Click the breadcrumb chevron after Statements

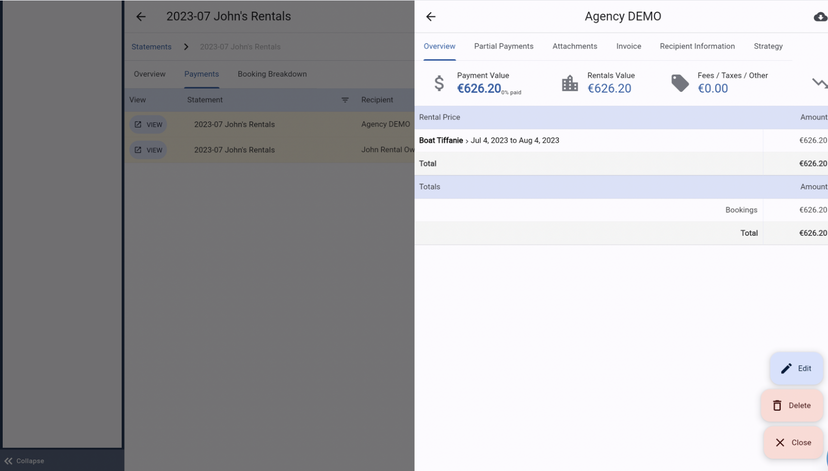186,47
